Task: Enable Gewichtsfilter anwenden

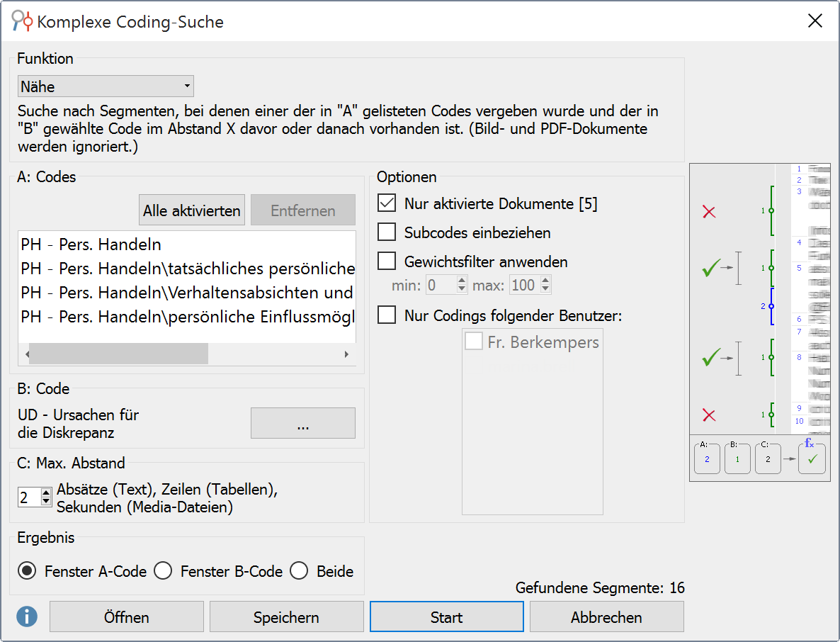Action: coord(387,261)
